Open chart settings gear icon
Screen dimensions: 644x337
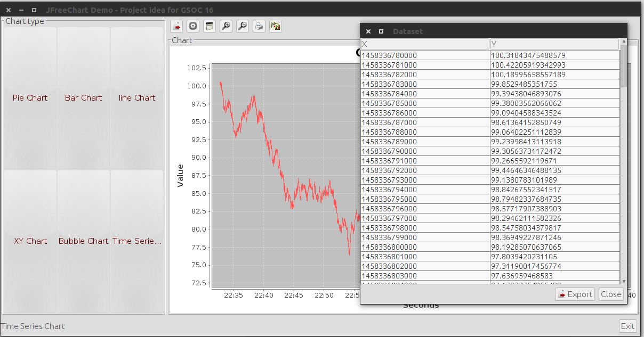(194, 26)
